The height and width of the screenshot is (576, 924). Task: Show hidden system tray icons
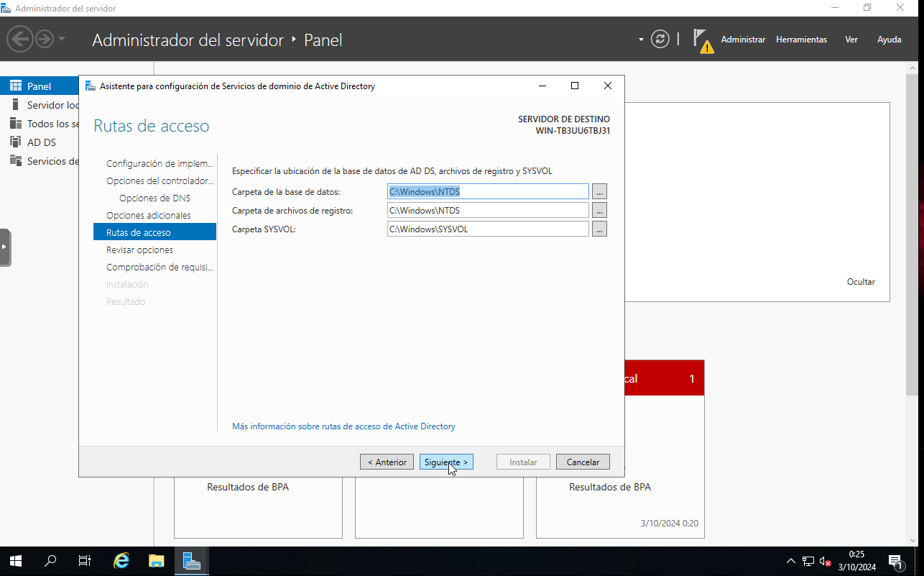pos(790,561)
